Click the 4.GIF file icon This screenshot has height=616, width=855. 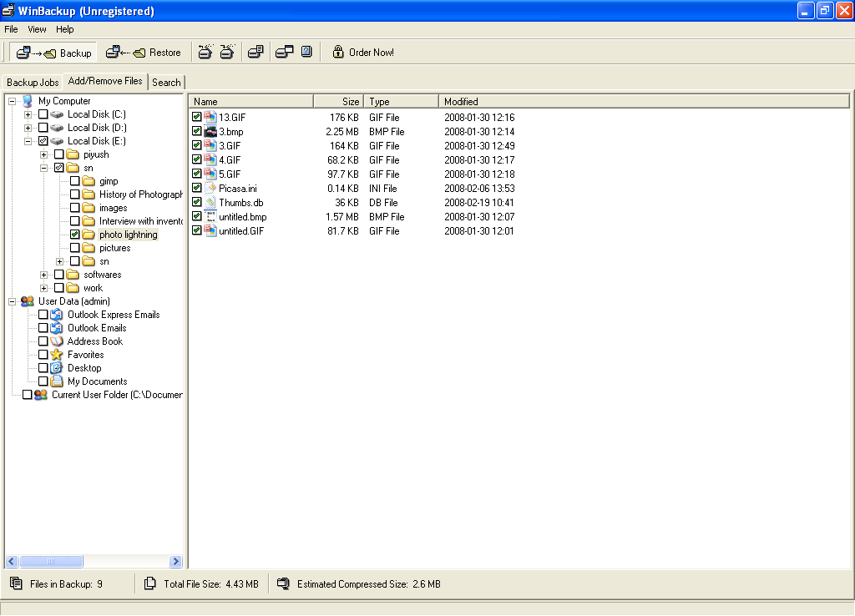click(x=210, y=159)
